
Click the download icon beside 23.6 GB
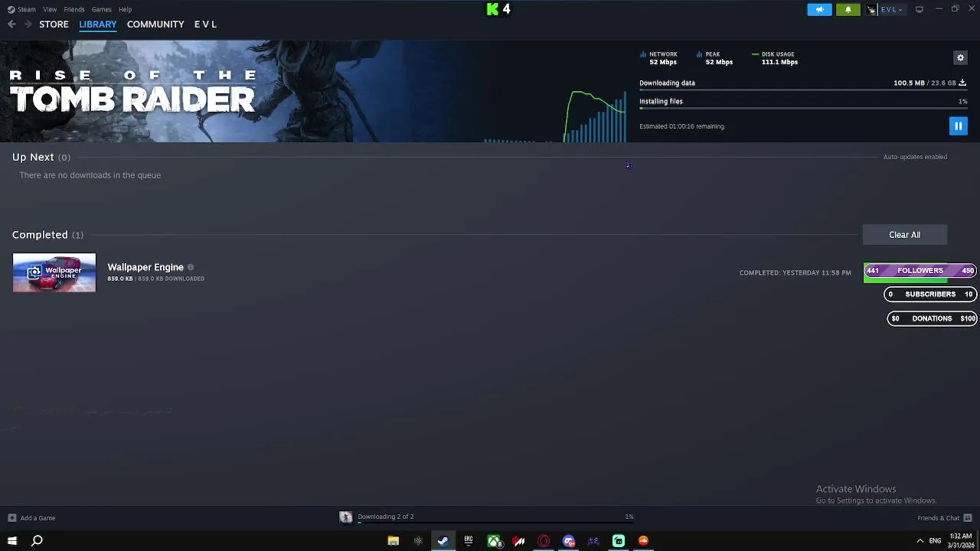click(x=962, y=83)
